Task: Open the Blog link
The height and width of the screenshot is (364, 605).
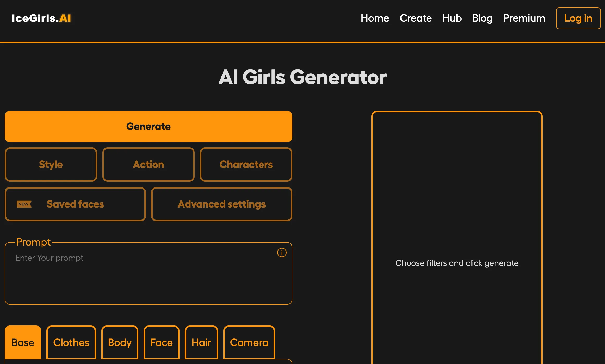Action: (483, 18)
